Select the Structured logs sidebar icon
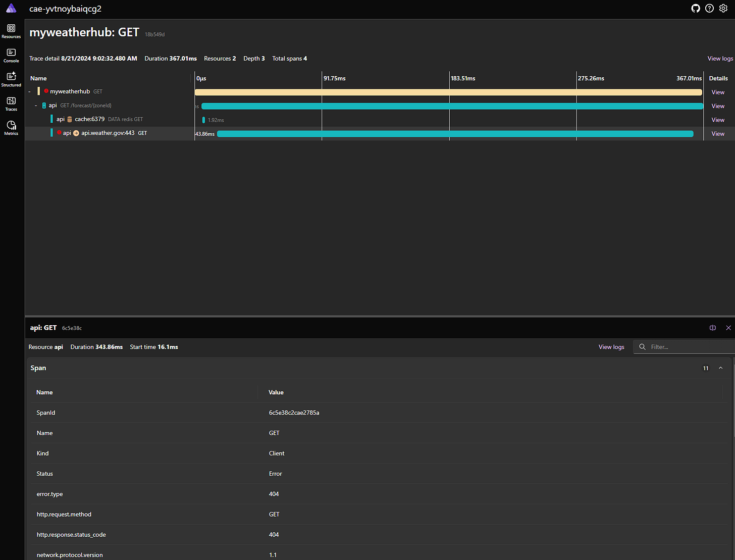Viewport: 735px width, 560px height. click(x=11, y=78)
